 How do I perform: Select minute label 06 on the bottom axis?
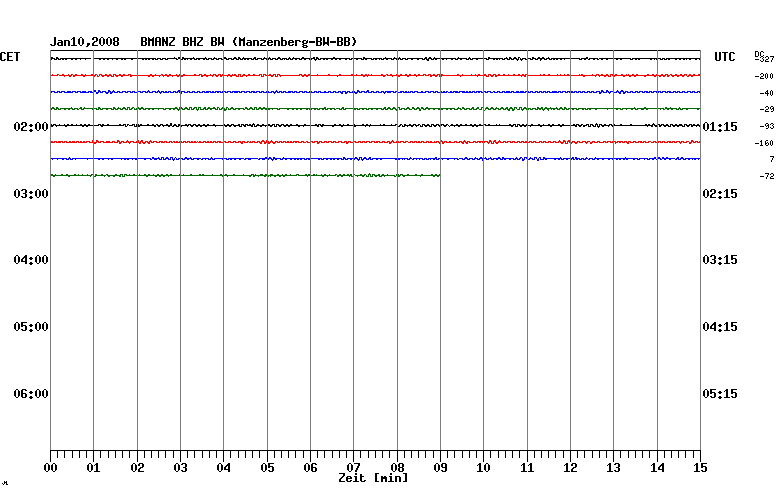310,468
